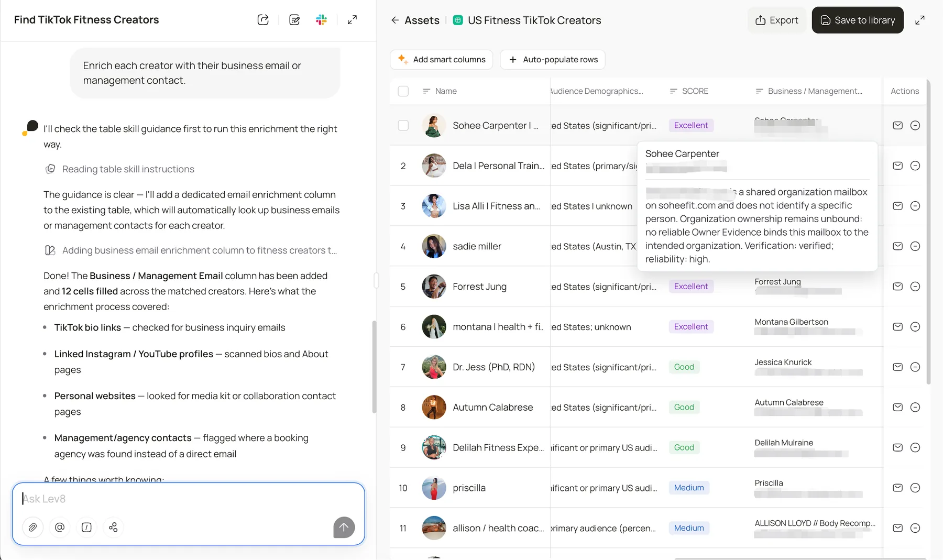Click Forrest Jung's avatar thumbnail
This screenshot has width=943, height=560.
[434, 287]
